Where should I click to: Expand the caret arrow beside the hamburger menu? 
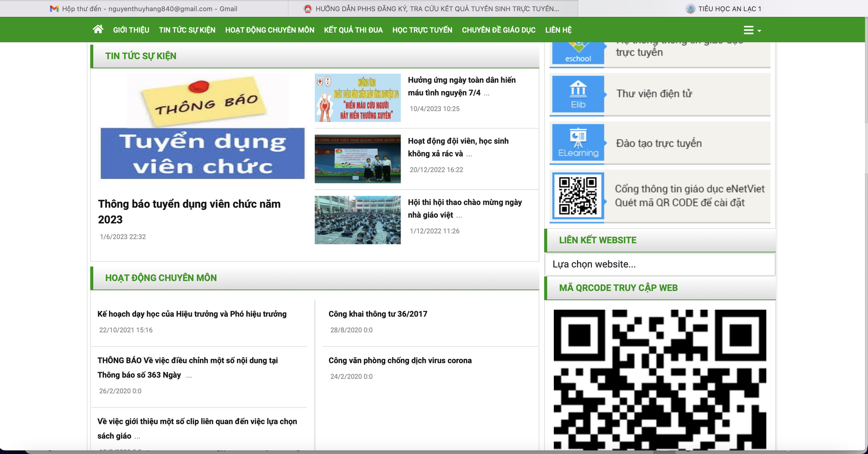(759, 31)
